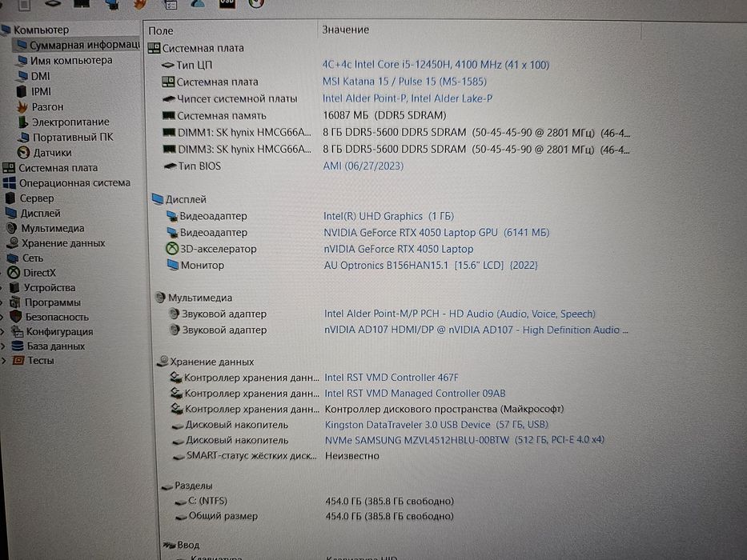Open the CPU link 4C+4c Intel Core i5-12450H
747x560 pixels.
tap(436, 65)
